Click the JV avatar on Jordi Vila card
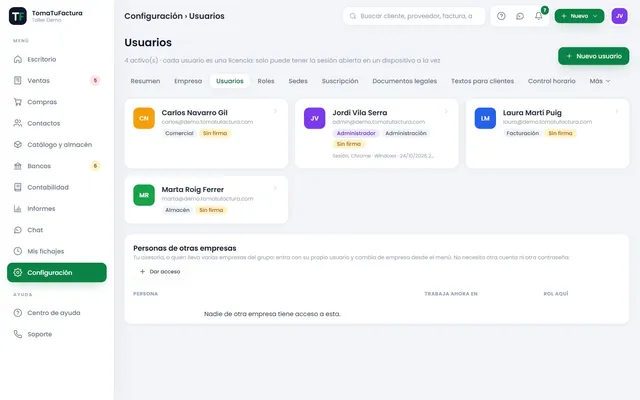Image resolution: width=640 pixels, height=400 pixels. click(x=314, y=118)
